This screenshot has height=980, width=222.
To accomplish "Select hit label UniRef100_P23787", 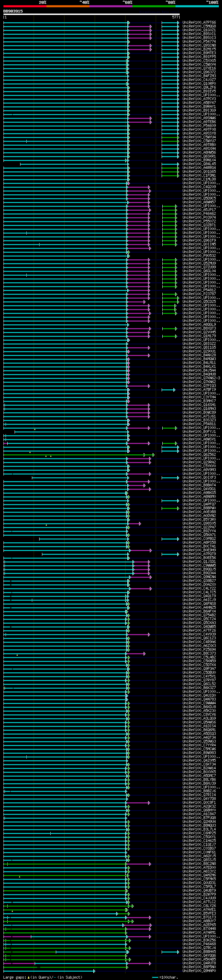I will [x=199, y=294].
